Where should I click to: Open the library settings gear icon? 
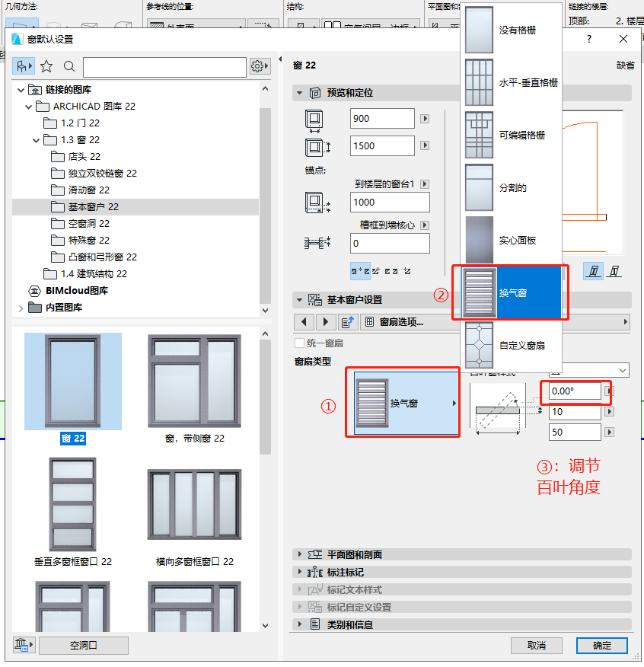pos(258,66)
